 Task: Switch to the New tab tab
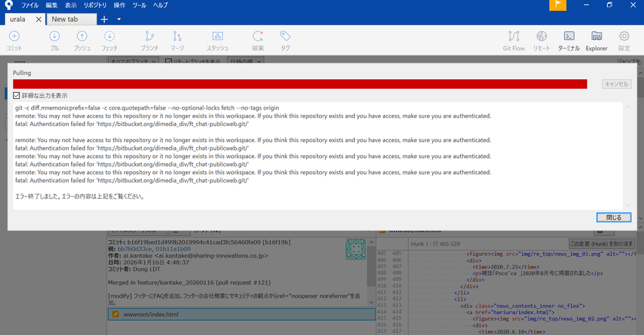(72, 19)
